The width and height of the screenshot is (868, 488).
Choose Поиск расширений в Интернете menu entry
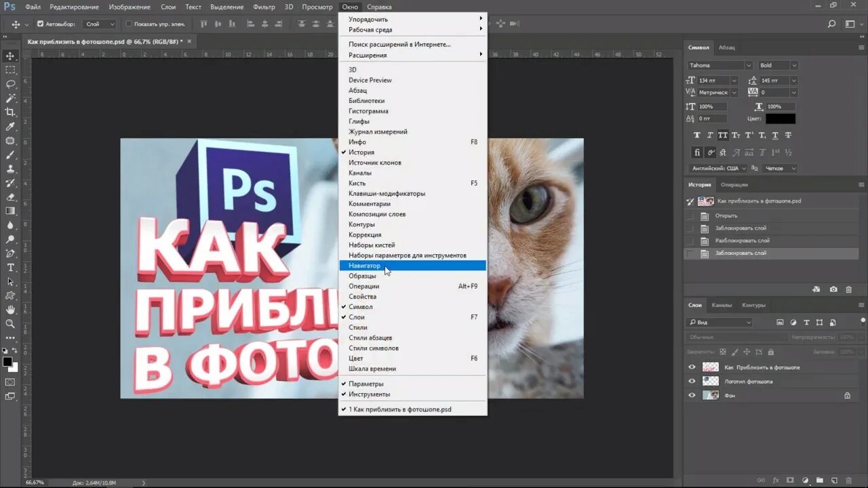[412, 44]
